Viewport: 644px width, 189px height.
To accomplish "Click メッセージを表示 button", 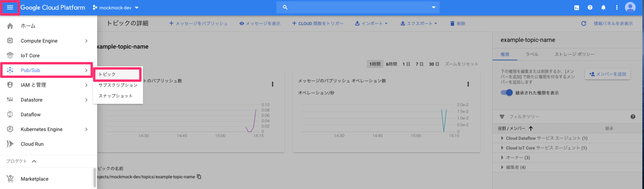I will point(260,23).
